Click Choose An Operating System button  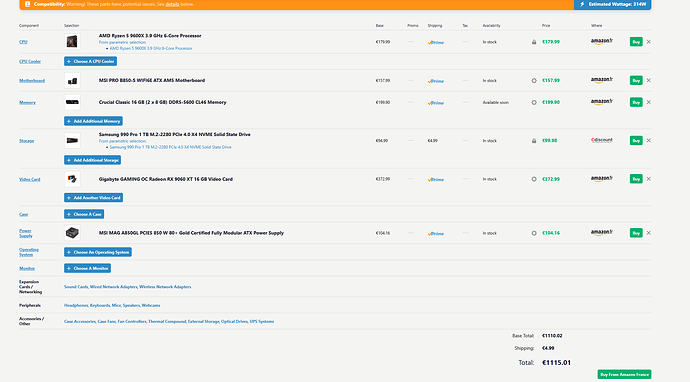(x=98, y=252)
